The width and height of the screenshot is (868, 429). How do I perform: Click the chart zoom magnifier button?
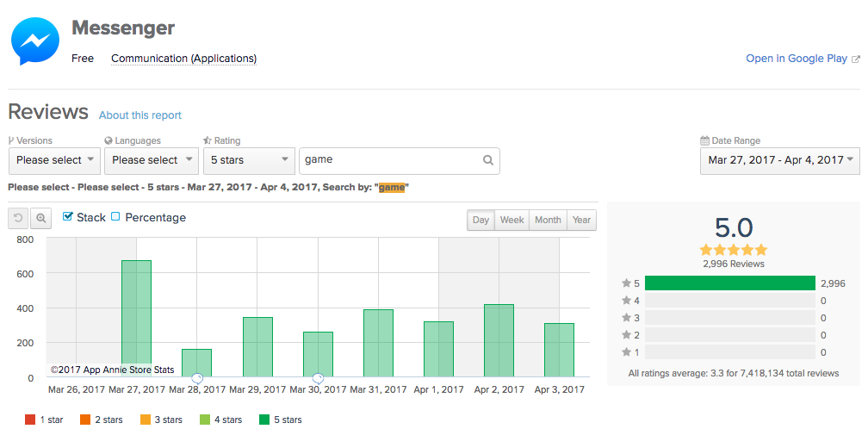click(x=40, y=219)
